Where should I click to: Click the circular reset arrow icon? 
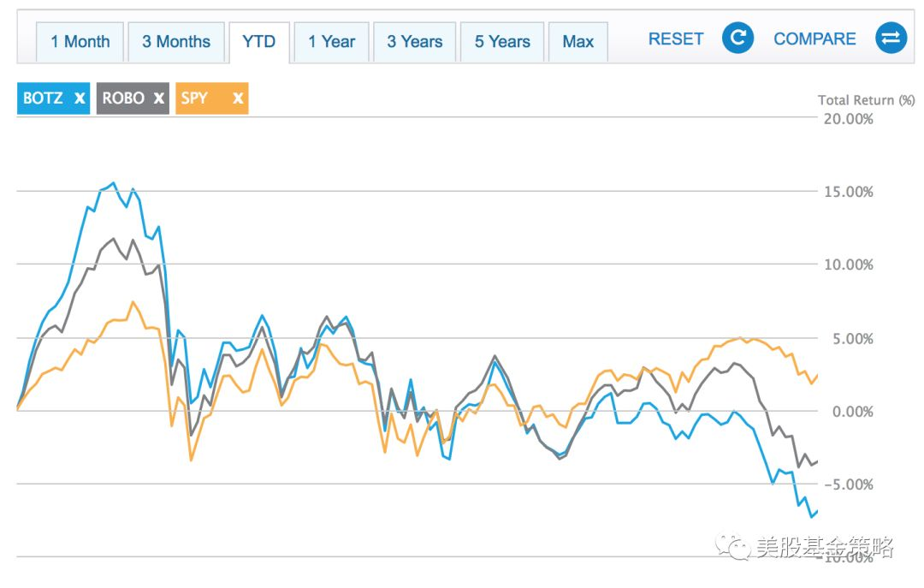737,39
